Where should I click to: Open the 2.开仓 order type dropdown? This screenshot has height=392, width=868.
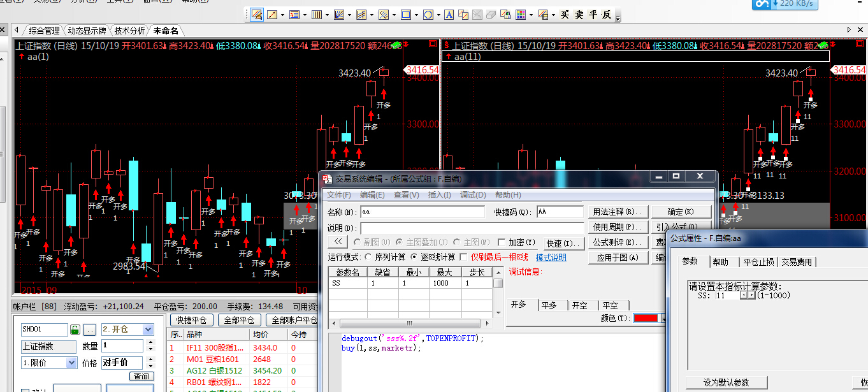point(148,330)
